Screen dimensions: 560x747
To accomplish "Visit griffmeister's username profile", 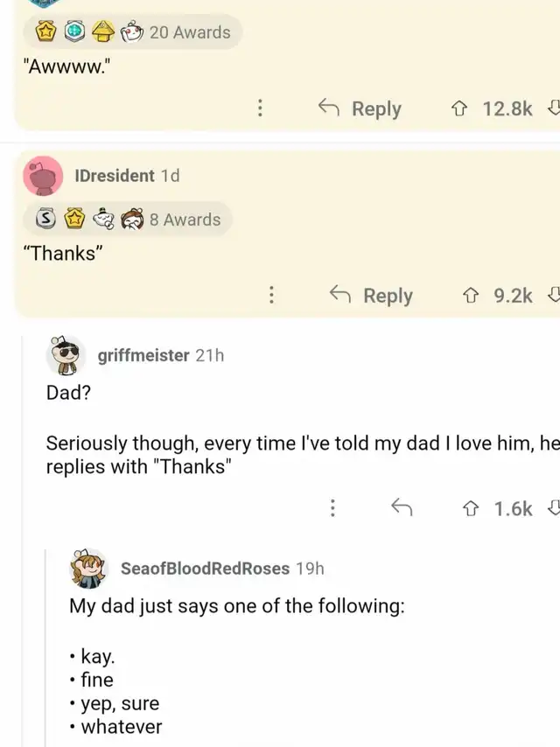I will 143,354.
